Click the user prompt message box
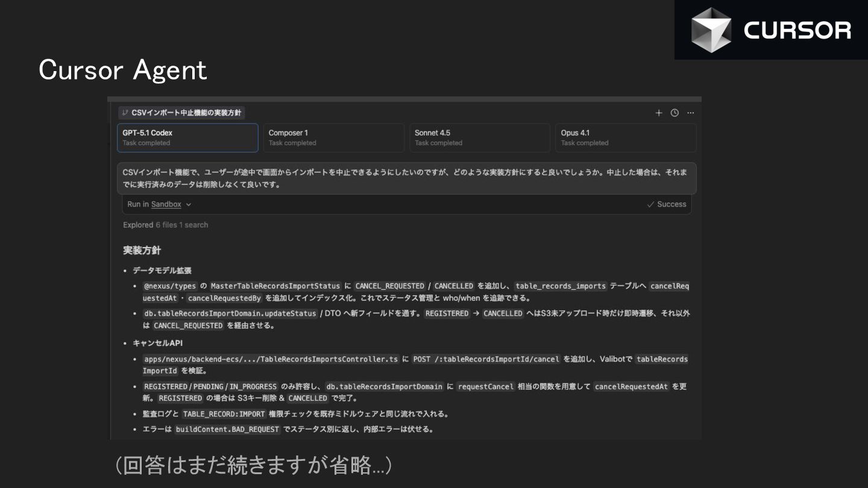 click(x=407, y=178)
